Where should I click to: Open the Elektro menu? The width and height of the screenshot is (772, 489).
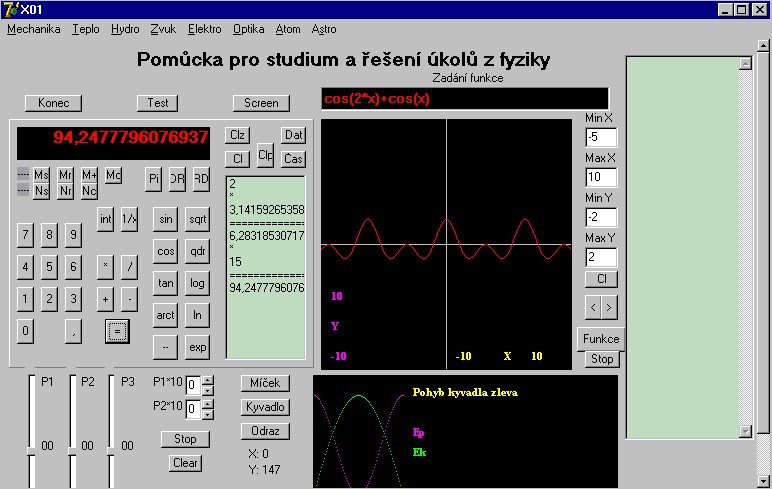click(204, 29)
